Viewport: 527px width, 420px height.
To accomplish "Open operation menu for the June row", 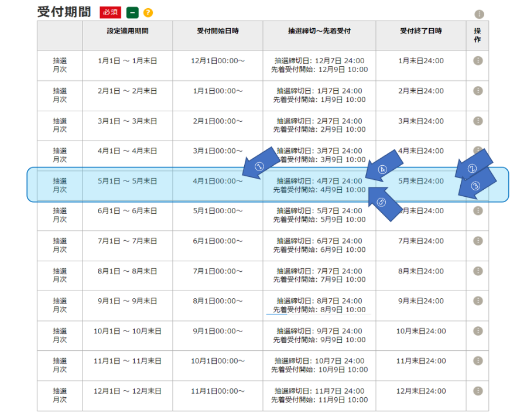I will (x=478, y=211).
